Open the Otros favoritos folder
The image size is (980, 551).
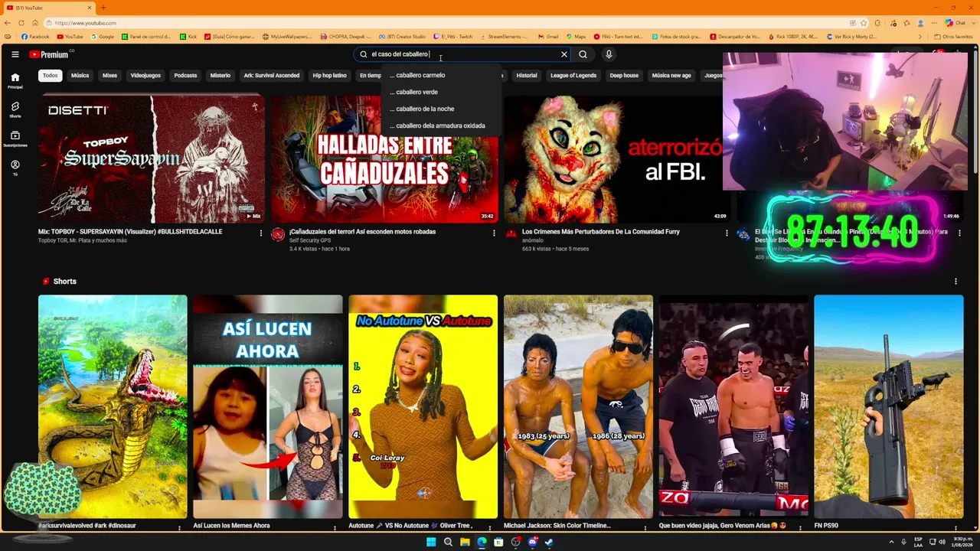(953, 37)
